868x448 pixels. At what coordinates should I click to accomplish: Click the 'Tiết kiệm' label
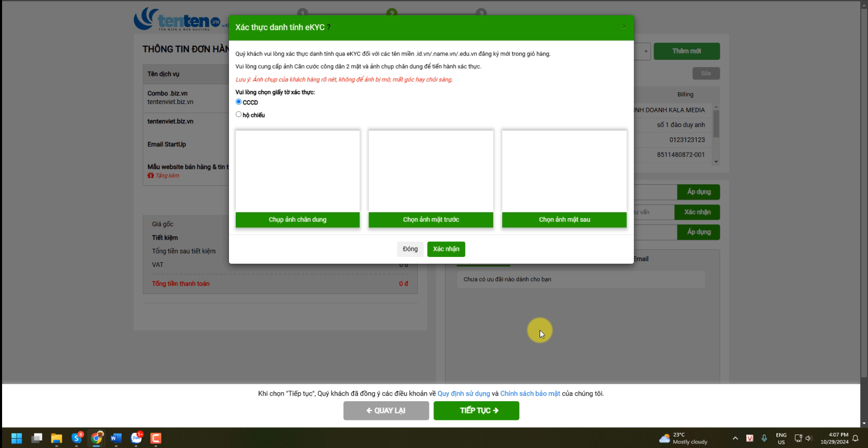pos(165,238)
